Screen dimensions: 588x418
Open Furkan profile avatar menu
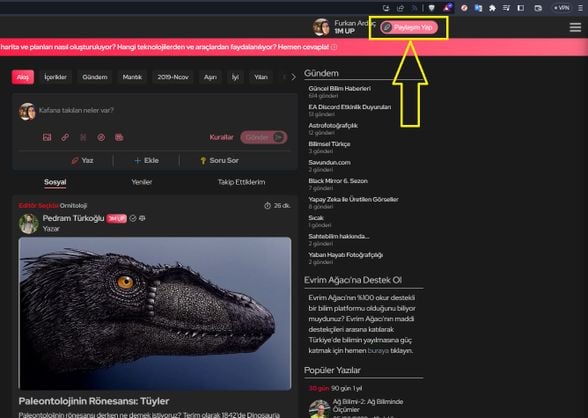pyautogui.click(x=321, y=27)
